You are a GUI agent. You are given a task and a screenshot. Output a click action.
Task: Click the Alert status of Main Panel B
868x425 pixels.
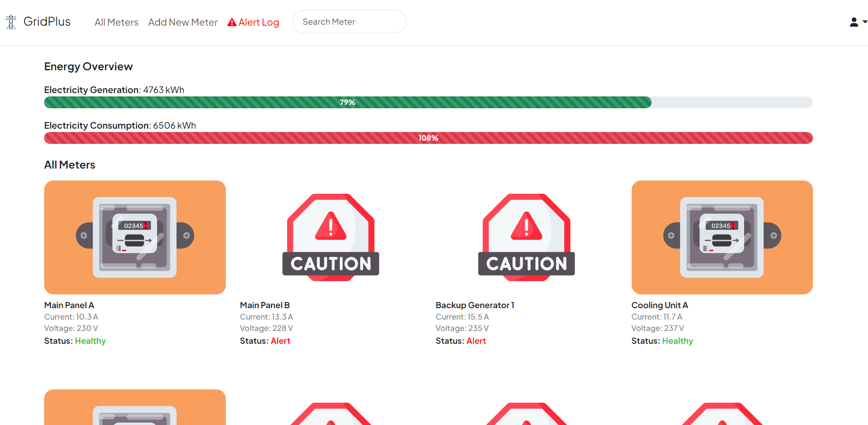pyautogui.click(x=280, y=341)
